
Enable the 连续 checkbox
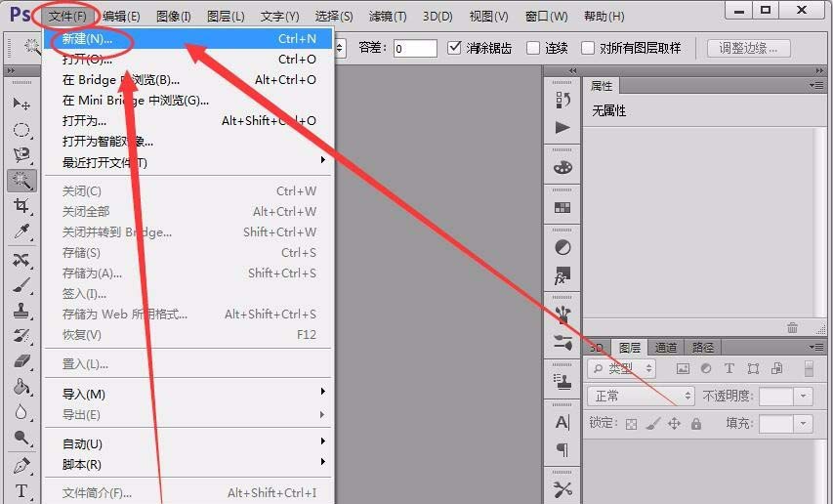click(533, 48)
